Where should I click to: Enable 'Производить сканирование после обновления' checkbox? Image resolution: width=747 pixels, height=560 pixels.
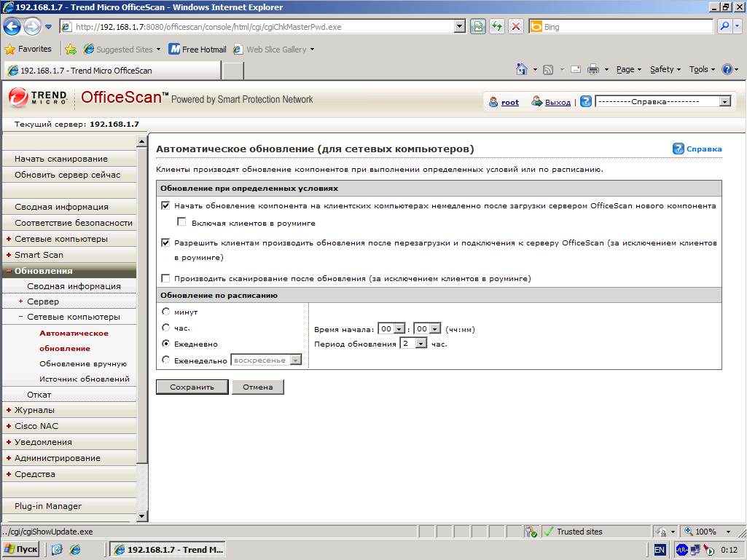(x=165, y=278)
